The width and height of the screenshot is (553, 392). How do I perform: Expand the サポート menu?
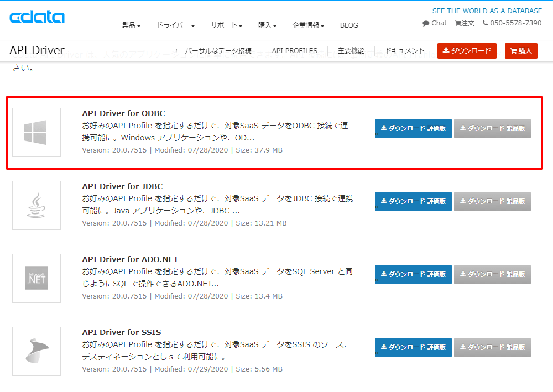click(226, 25)
